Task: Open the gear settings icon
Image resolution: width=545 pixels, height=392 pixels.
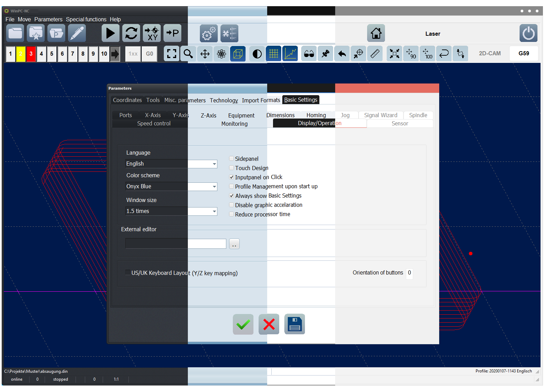Action: pos(209,33)
